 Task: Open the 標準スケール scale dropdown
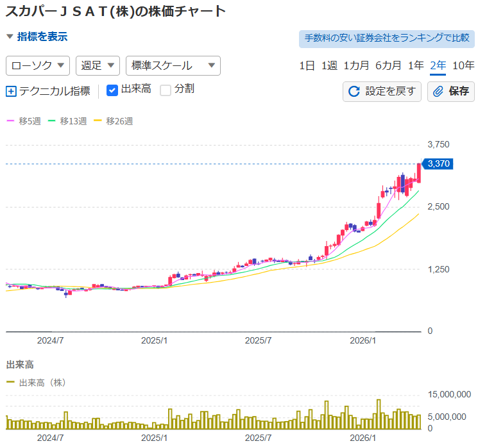point(173,65)
